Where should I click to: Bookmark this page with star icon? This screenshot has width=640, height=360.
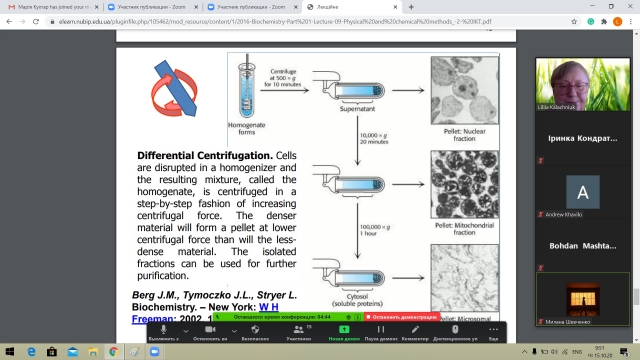click(574, 22)
